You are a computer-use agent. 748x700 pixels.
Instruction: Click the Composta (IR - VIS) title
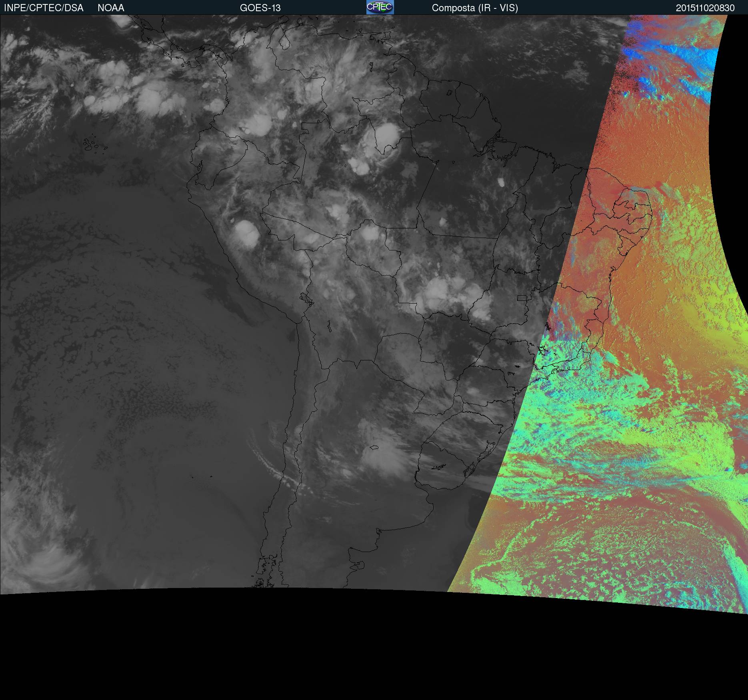click(x=475, y=8)
